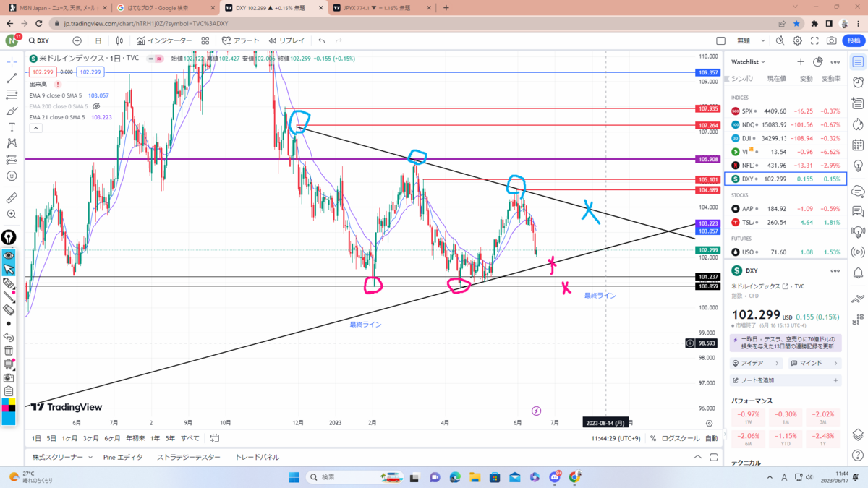The height and width of the screenshot is (488, 868).
Task: Collapse the indicator legend arrow
Action: [35, 128]
